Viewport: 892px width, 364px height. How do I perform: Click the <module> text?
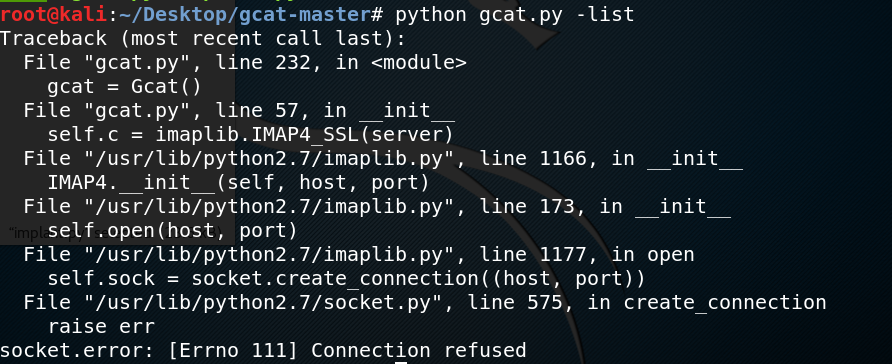point(418,62)
